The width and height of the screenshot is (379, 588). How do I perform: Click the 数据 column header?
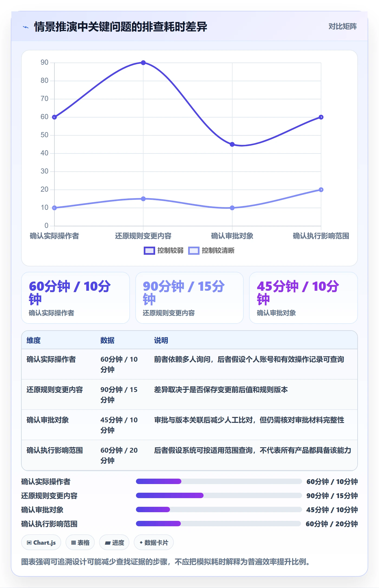click(107, 340)
